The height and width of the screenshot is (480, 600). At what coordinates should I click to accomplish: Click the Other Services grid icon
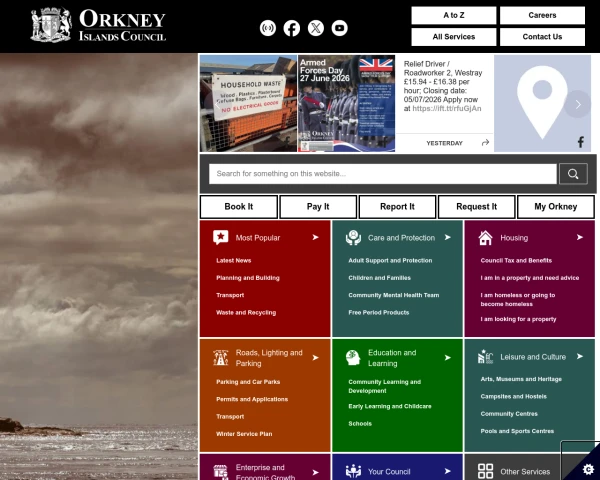coord(485,471)
